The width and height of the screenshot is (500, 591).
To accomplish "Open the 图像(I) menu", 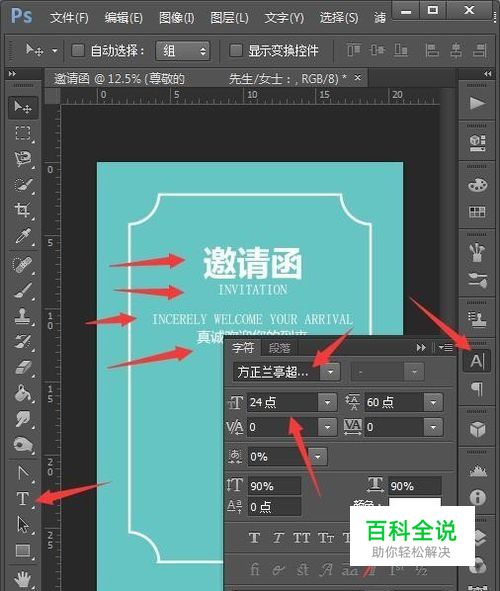I will (176, 18).
